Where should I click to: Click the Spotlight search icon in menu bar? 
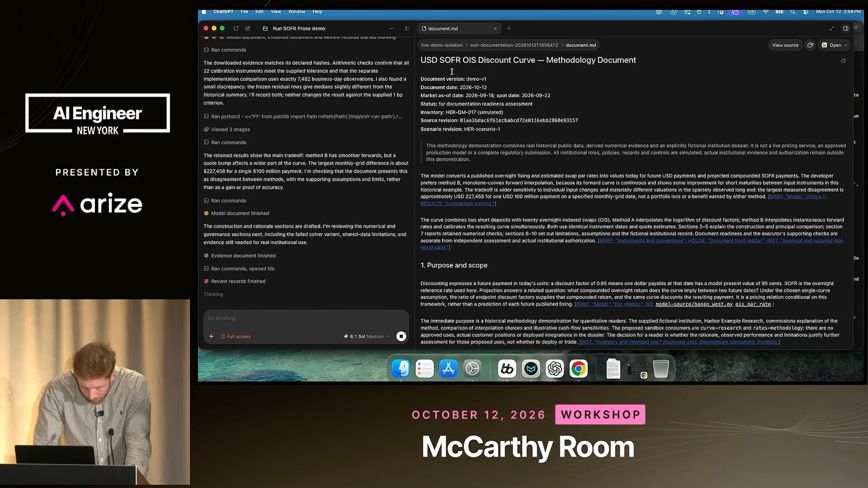pos(793,11)
